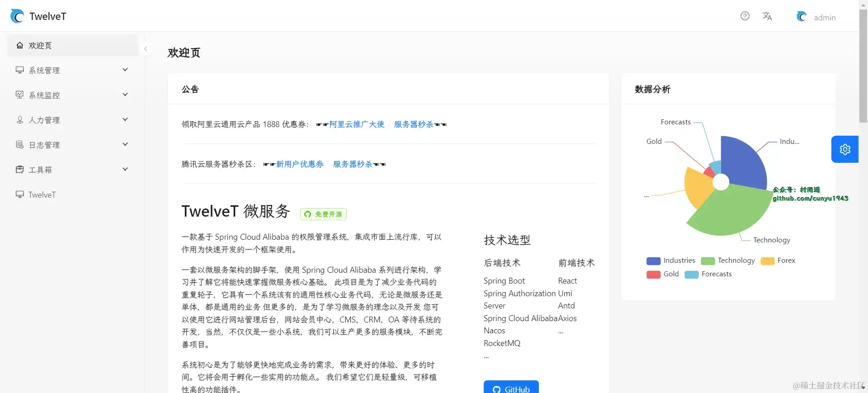Expand the 系统管理 chevron
This screenshot has height=393, width=868.
[125, 70]
